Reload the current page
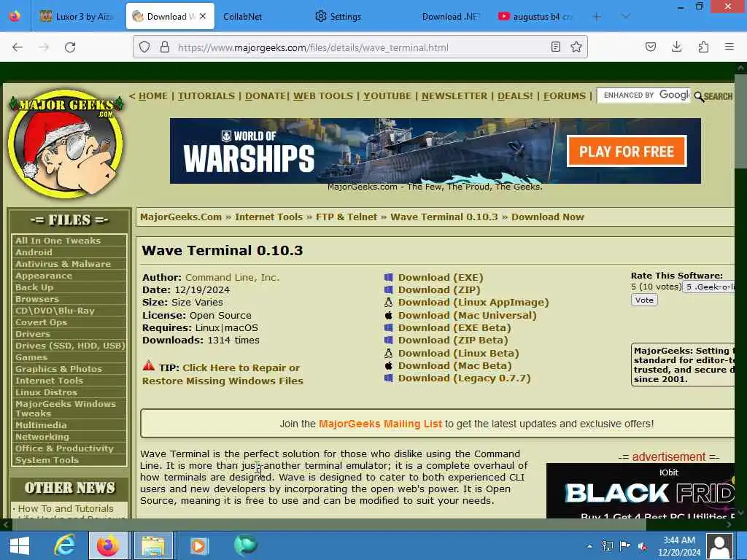 coord(70,47)
